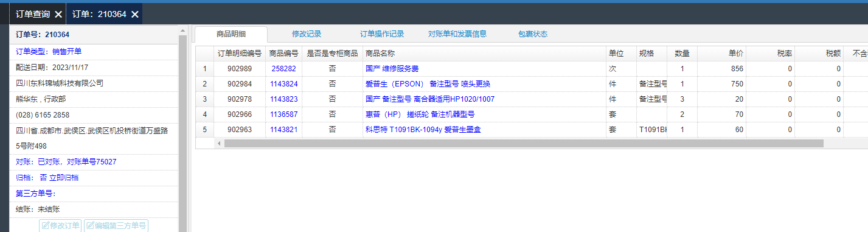The height and width of the screenshot is (232, 868).
Task: Click the 立即归档 link
Action: click(x=64, y=178)
